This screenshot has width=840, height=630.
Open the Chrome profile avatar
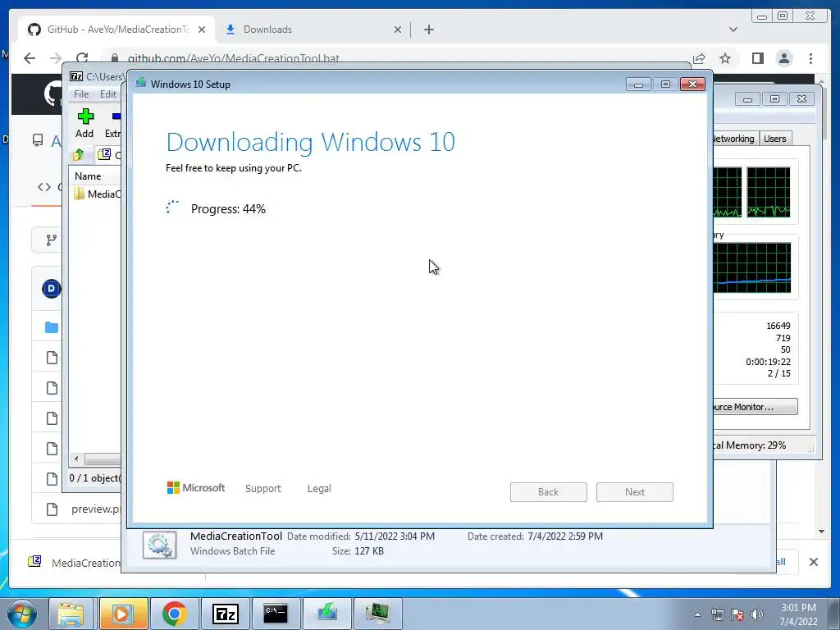(x=784, y=58)
